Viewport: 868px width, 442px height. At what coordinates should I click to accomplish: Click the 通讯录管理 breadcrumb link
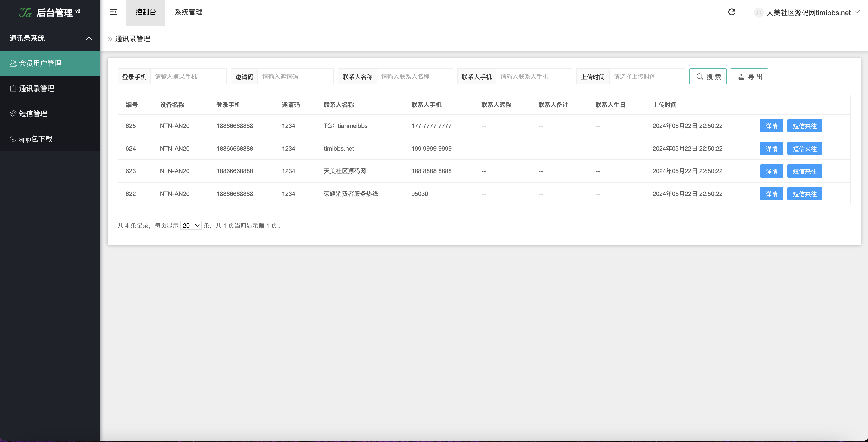[133, 39]
